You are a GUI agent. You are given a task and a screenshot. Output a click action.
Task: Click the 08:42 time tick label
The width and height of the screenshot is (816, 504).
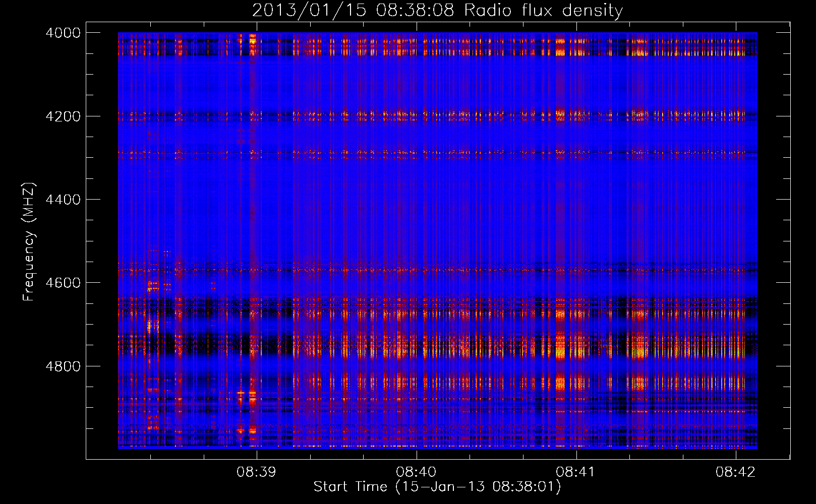tap(736, 472)
